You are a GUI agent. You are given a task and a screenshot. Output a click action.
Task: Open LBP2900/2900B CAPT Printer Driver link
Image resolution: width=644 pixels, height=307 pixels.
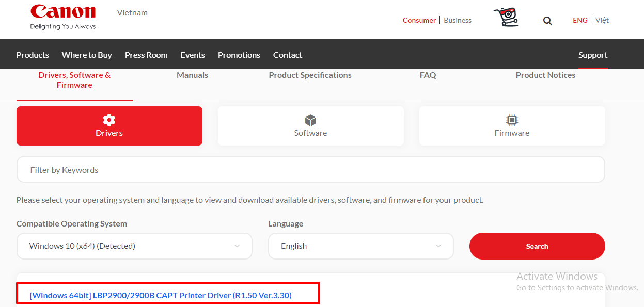161,295
